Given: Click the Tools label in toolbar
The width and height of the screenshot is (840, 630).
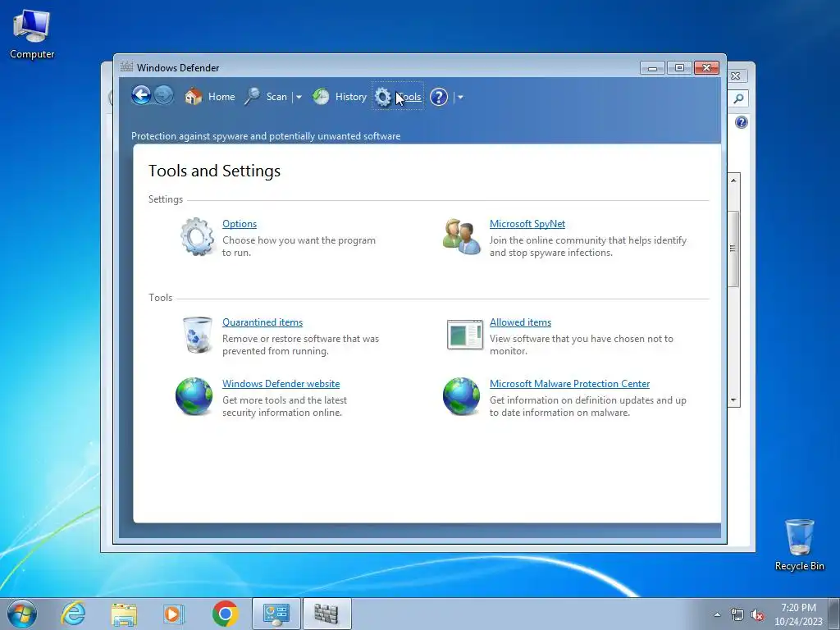Looking at the screenshot, I should tap(409, 97).
